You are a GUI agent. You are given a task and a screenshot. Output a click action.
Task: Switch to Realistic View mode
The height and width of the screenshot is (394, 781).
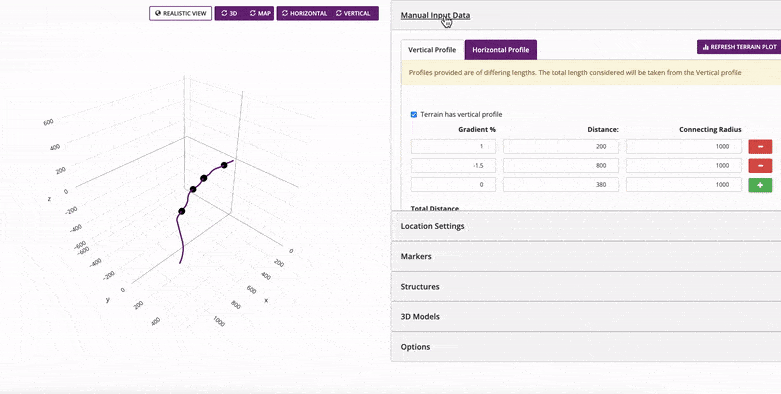pos(180,13)
